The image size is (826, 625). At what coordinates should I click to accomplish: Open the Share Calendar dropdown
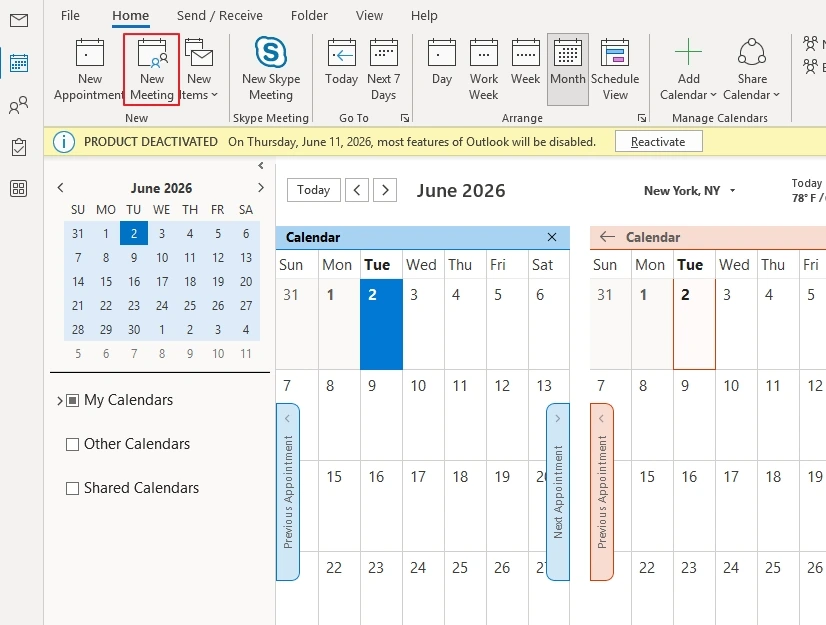tap(751, 70)
